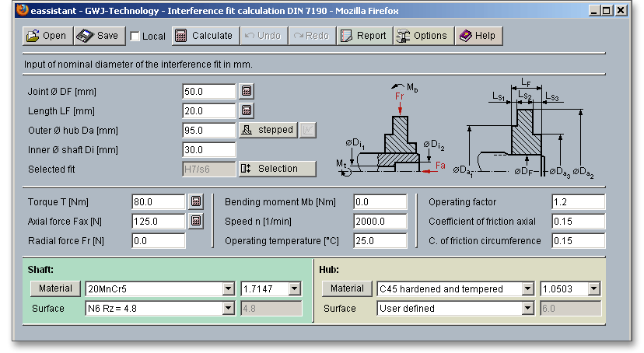Screen dimensions: 644x353
Task: Click the Open folder toolbar button
Action: click(46, 36)
